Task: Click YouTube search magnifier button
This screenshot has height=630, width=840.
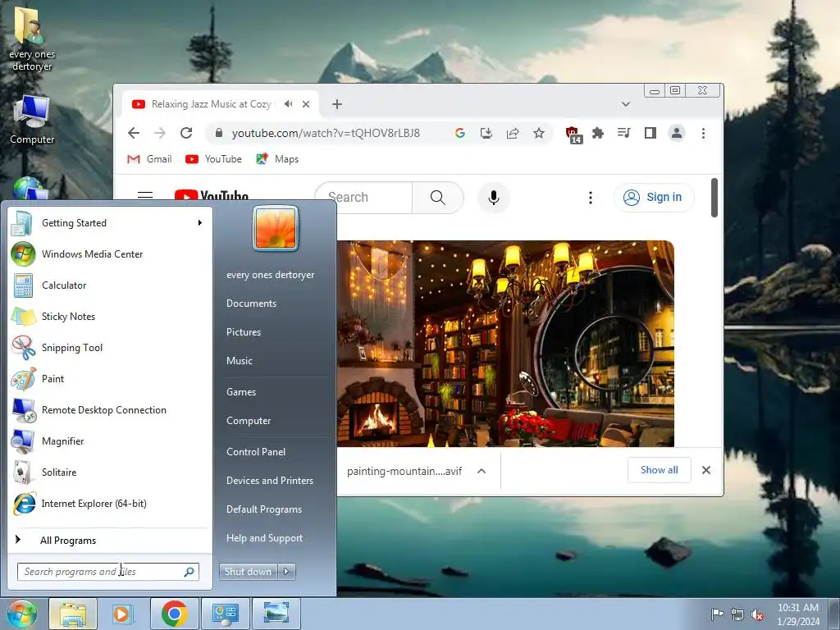Action: pyautogui.click(x=438, y=198)
